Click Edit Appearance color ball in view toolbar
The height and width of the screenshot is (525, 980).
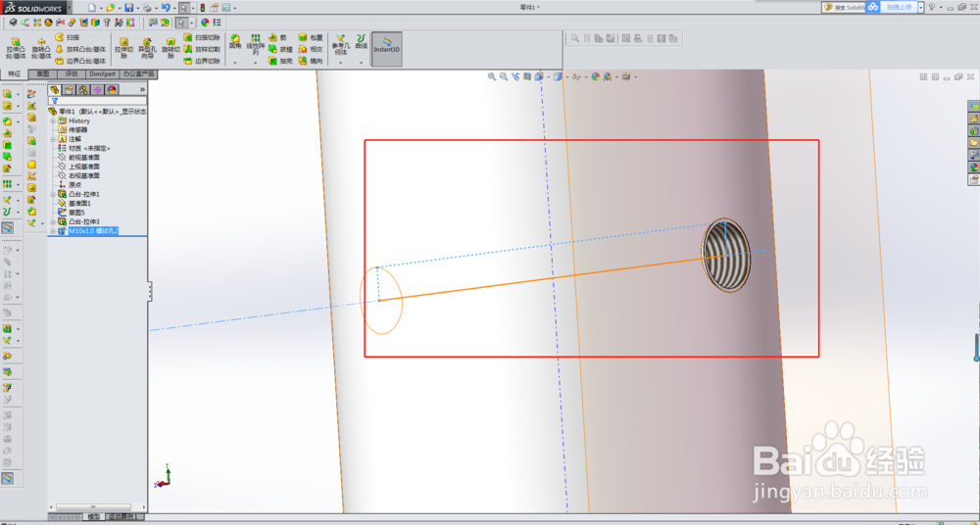595,76
